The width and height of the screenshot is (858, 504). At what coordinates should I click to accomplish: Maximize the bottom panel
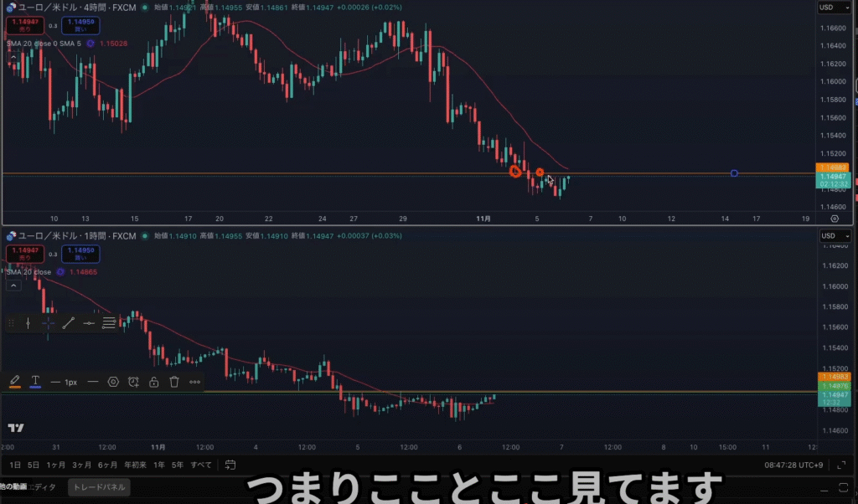pyautogui.click(x=843, y=487)
